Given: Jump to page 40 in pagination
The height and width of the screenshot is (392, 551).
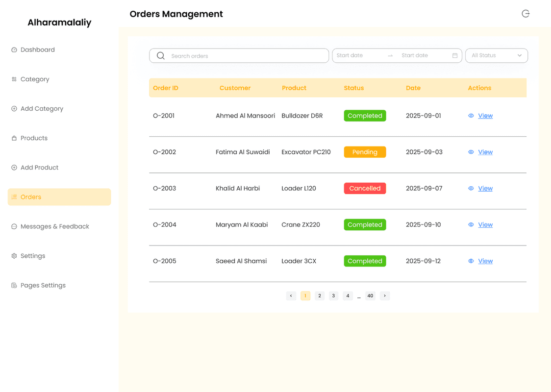Looking at the screenshot, I should 370,296.
